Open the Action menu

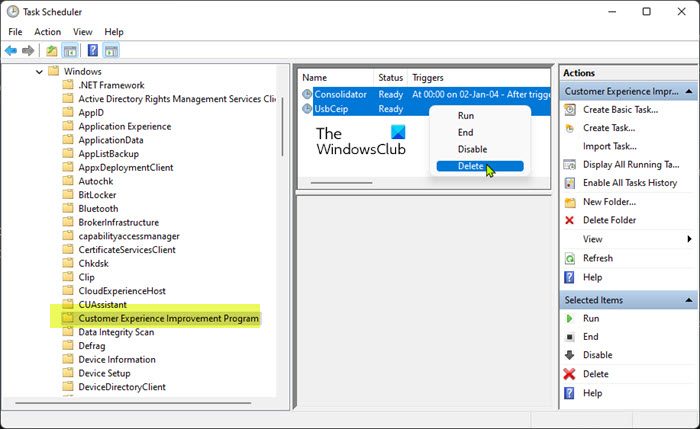pyautogui.click(x=47, y=32)
